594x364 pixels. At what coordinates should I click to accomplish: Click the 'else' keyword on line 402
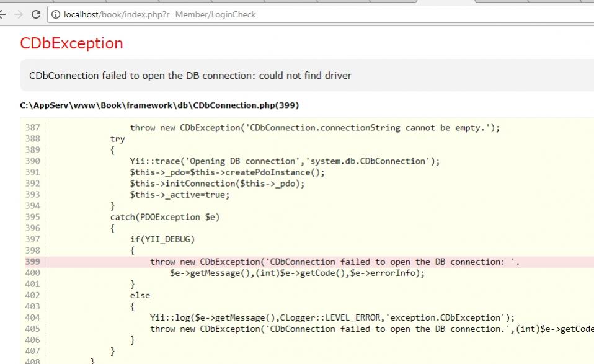tap(140, 295)
